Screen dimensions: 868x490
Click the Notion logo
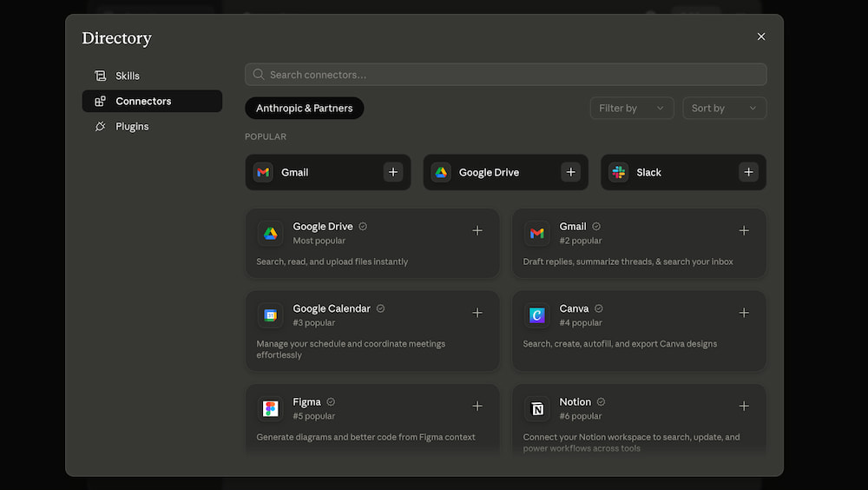(537, 409)
